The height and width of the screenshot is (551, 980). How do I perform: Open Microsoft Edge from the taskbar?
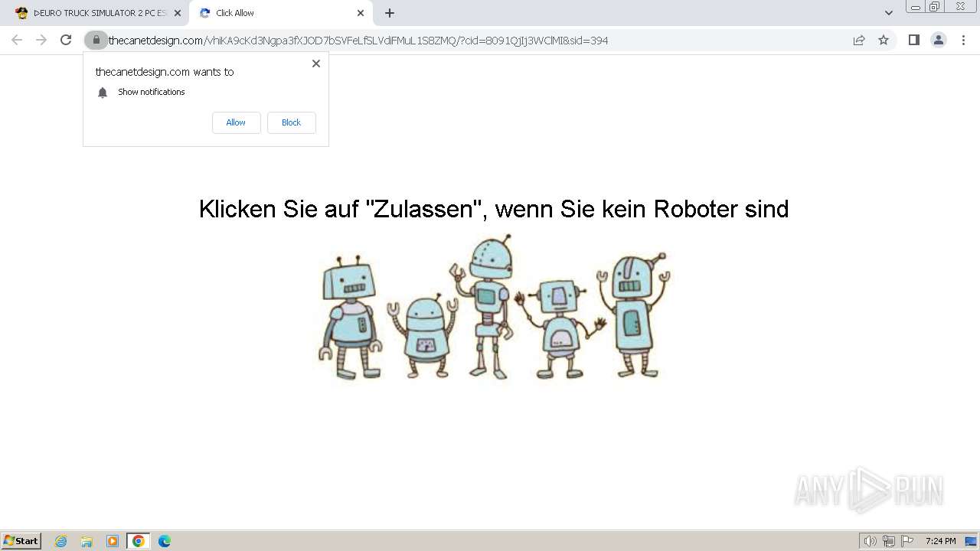click(x=165, y=541)
